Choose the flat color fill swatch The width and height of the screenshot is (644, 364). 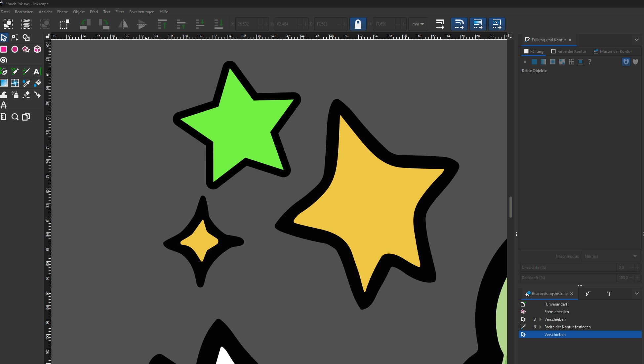click(534, 62)
